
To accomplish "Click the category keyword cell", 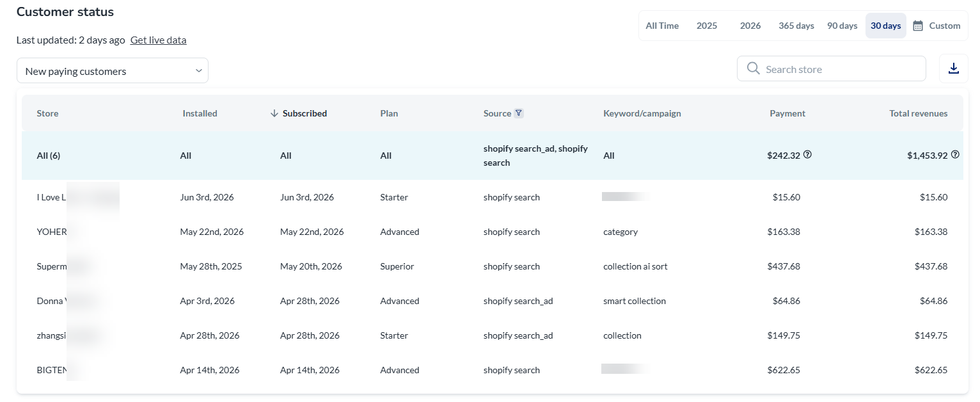I will (620, 232).
